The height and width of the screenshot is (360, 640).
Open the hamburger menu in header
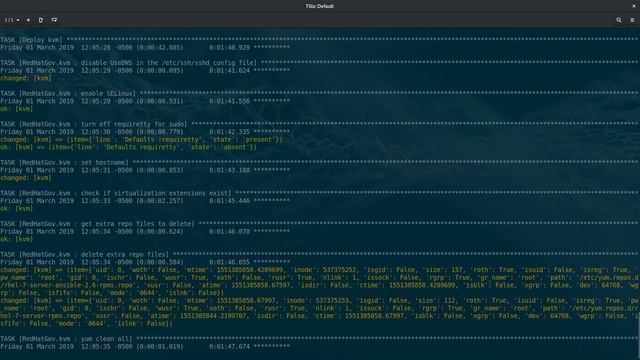tap(632, 20)
